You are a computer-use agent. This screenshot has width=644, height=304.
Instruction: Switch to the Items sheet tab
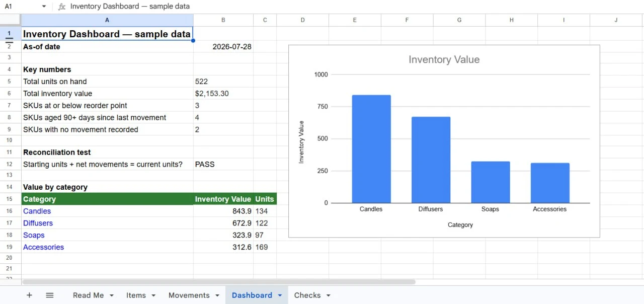click(x=136, y=295)
